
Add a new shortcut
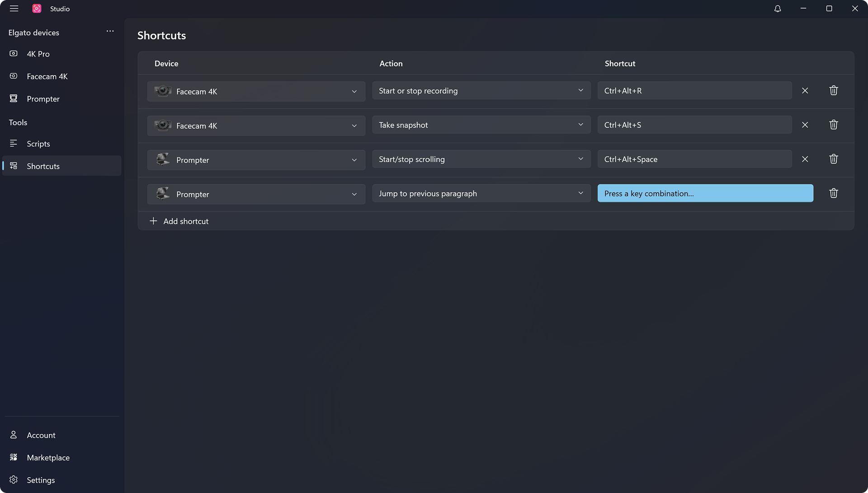179,221
